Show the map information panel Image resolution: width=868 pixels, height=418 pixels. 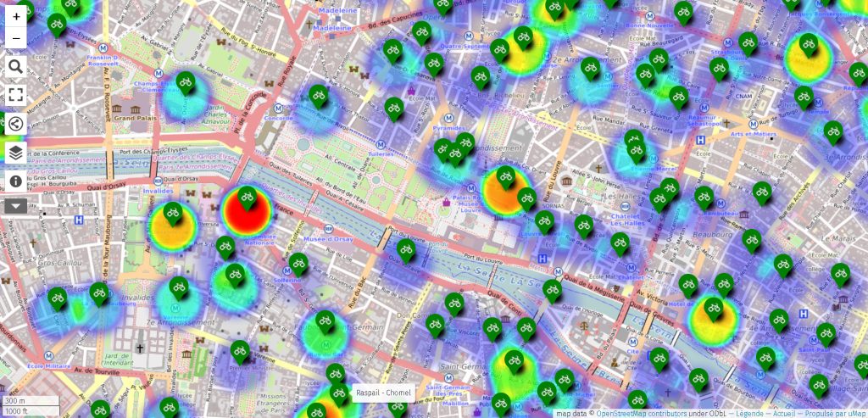16,181
